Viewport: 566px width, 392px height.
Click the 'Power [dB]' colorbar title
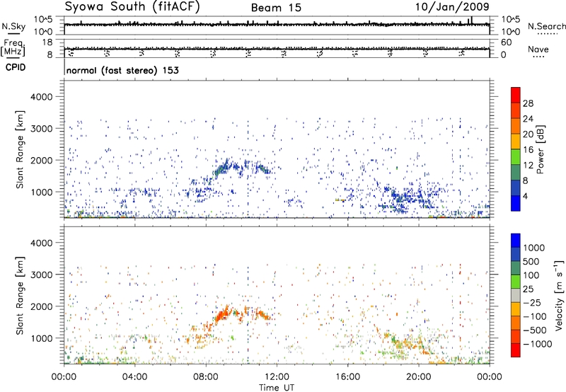click(540, 149)
